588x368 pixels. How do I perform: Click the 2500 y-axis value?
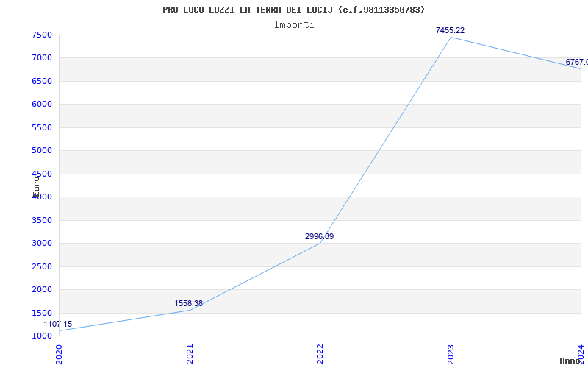[x=42, y=266]
